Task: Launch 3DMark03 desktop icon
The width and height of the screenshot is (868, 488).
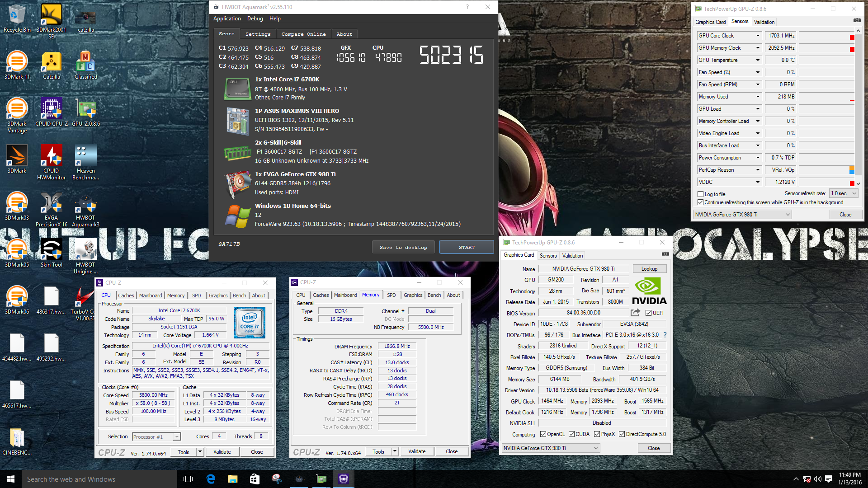Action: [17, 206]
